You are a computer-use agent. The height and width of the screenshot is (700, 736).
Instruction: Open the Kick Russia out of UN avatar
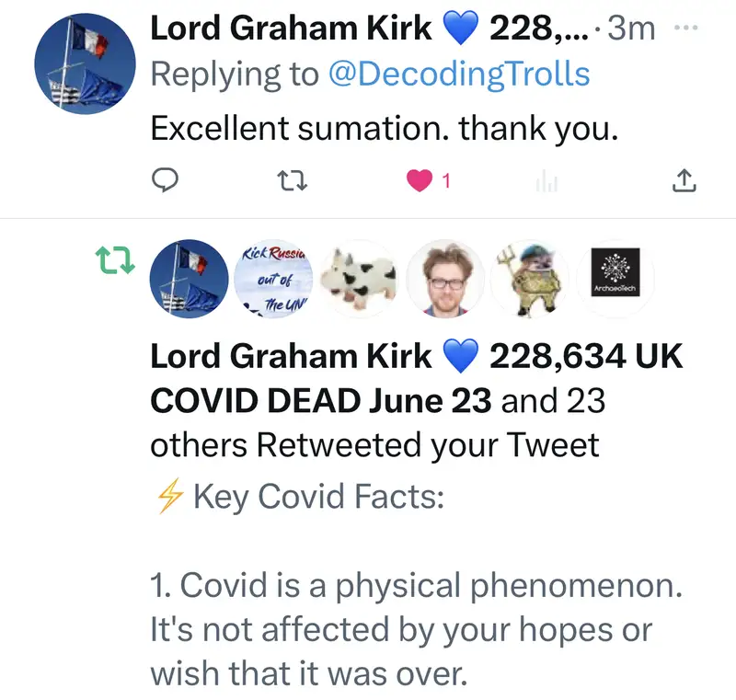click(x=274, y=278)
